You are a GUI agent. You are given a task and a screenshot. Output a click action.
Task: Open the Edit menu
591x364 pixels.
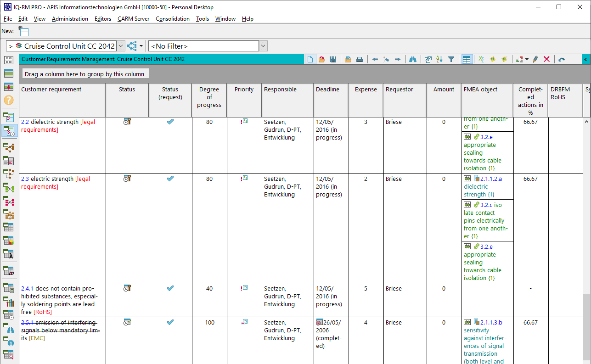point(23,19)
